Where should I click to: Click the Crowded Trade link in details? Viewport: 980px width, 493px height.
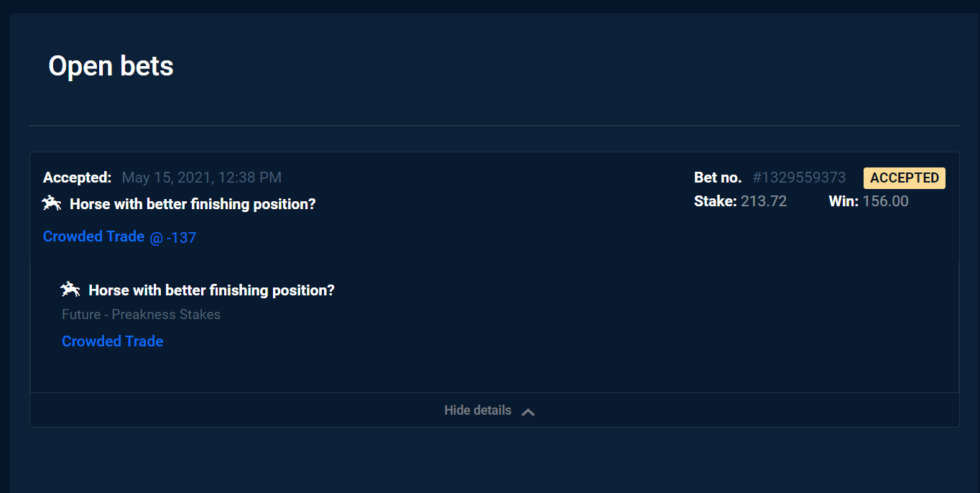(x=113, y=341)
